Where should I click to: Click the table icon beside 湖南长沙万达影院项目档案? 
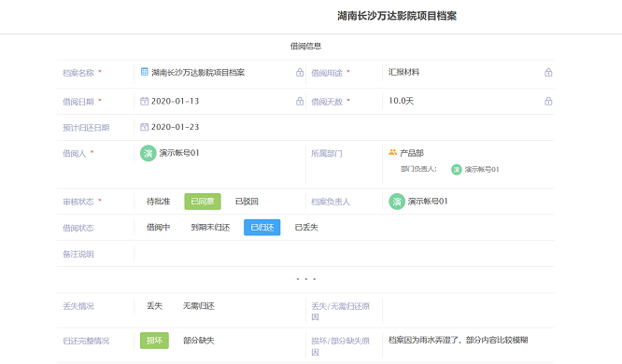click(145, 72)
